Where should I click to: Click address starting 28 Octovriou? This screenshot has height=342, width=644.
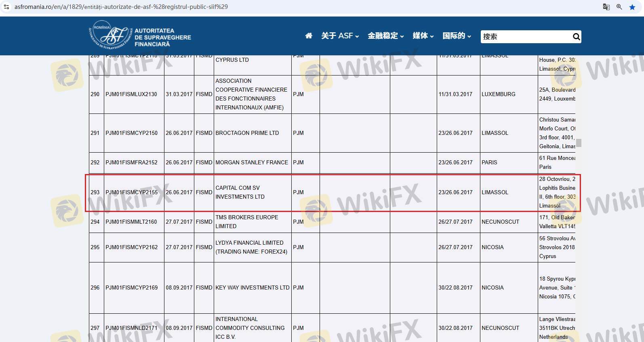(557, 192)
